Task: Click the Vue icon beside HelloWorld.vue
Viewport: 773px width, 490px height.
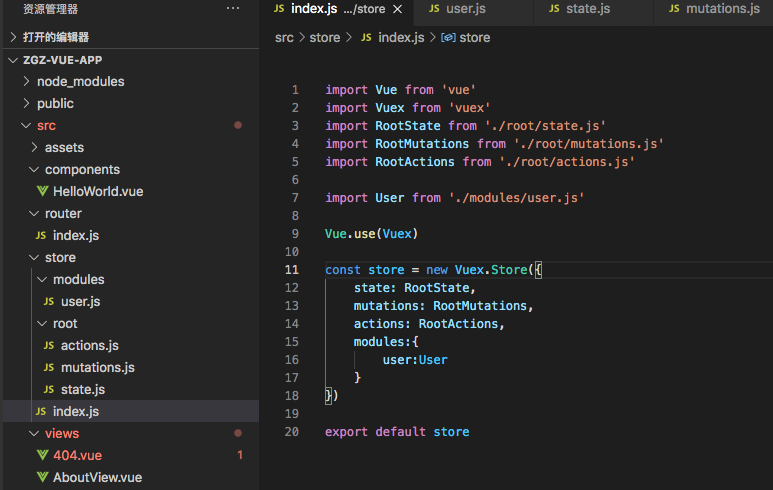Action: point(42,191)
